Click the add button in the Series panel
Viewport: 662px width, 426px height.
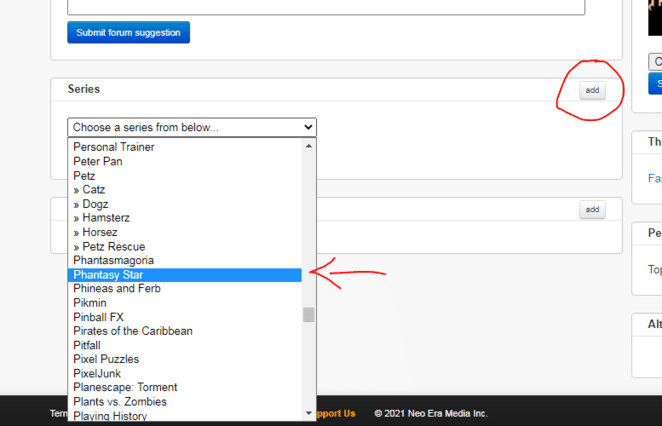592,90
